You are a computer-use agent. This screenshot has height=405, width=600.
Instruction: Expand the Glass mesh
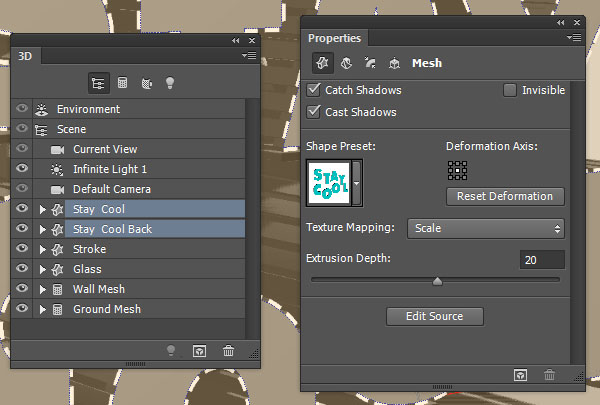pos(42,269)
